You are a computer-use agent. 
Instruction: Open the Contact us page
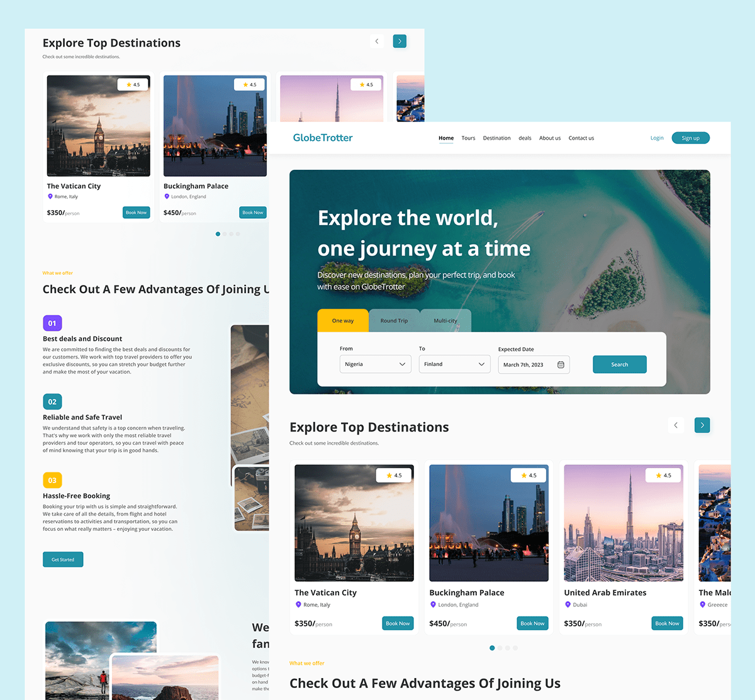[x=581, y=138]
